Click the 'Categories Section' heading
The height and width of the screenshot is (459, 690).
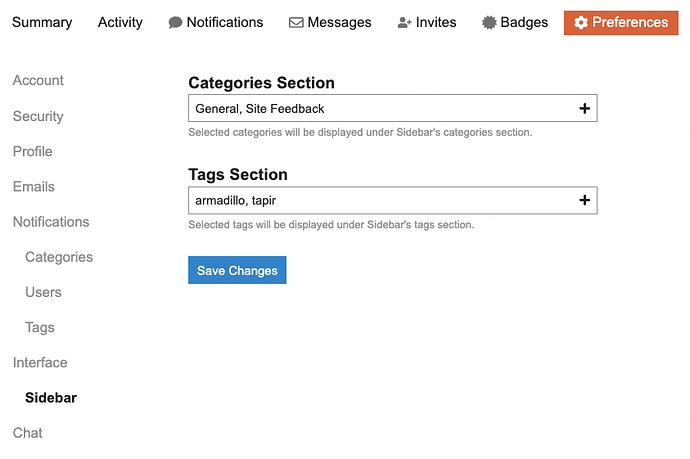click(x=261, y=83)
